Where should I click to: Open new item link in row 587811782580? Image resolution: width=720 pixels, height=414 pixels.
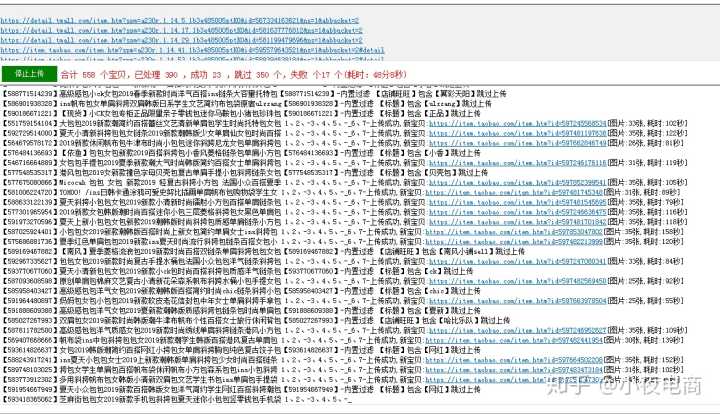click(x=518, y=330)
